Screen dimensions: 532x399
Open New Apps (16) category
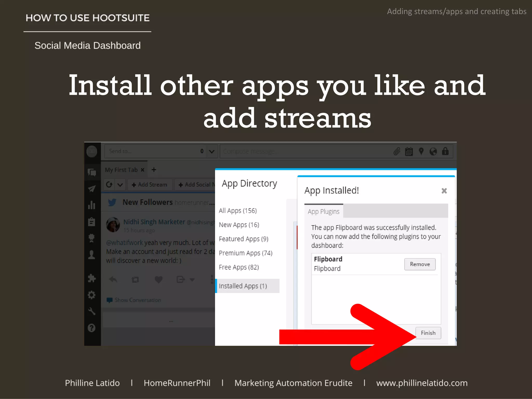(x=239, y=225)
